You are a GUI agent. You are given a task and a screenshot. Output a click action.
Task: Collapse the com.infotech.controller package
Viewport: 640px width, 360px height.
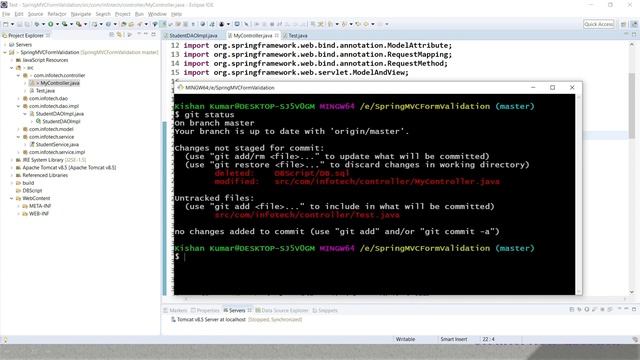point(18,76)
